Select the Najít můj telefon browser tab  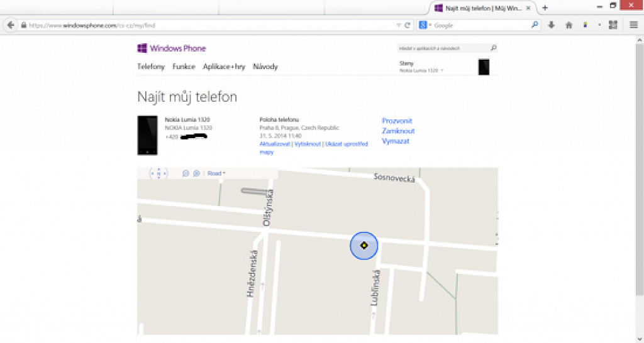click(482, 8)
